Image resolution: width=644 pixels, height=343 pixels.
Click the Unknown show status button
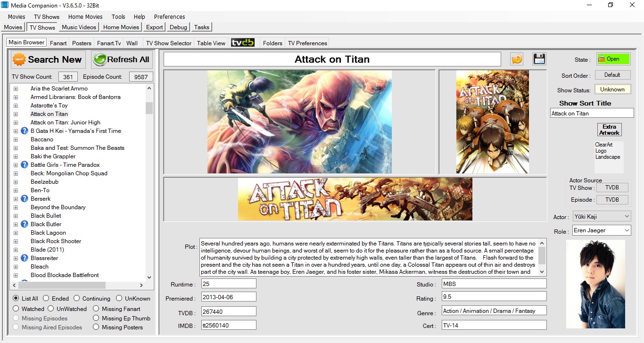pyautogui.click(x=612, y=90)
